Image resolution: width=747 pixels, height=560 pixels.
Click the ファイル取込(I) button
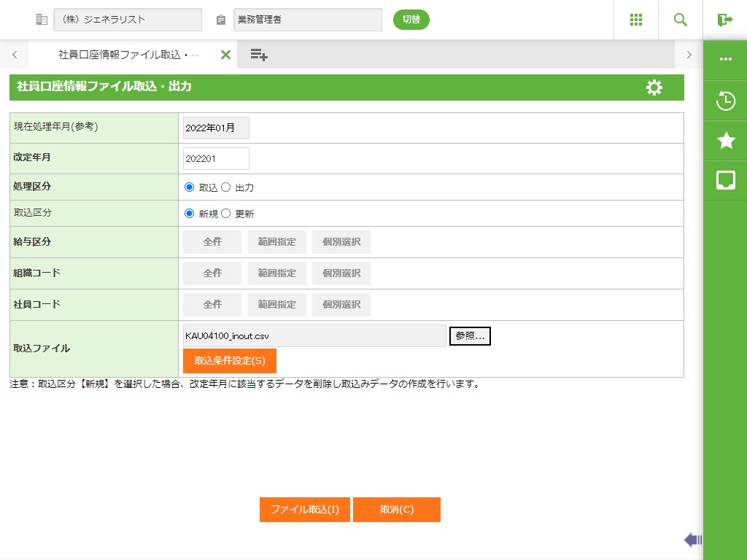point(305,510)
